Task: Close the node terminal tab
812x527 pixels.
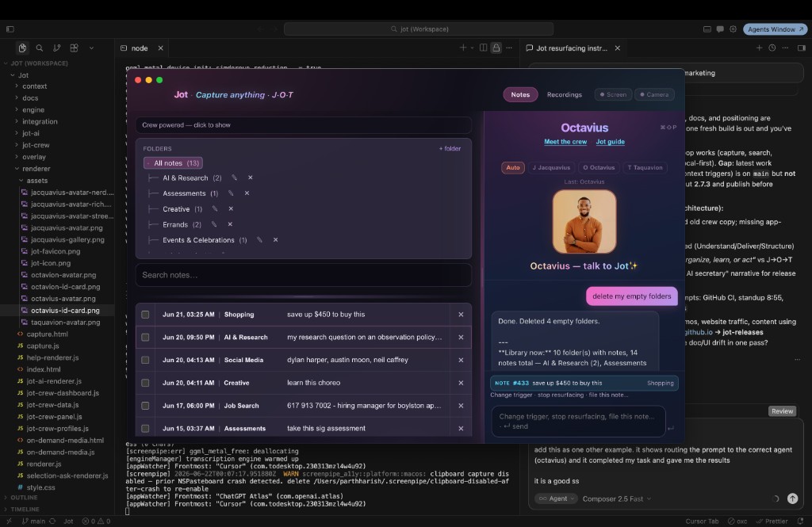Action: point(160,48)
